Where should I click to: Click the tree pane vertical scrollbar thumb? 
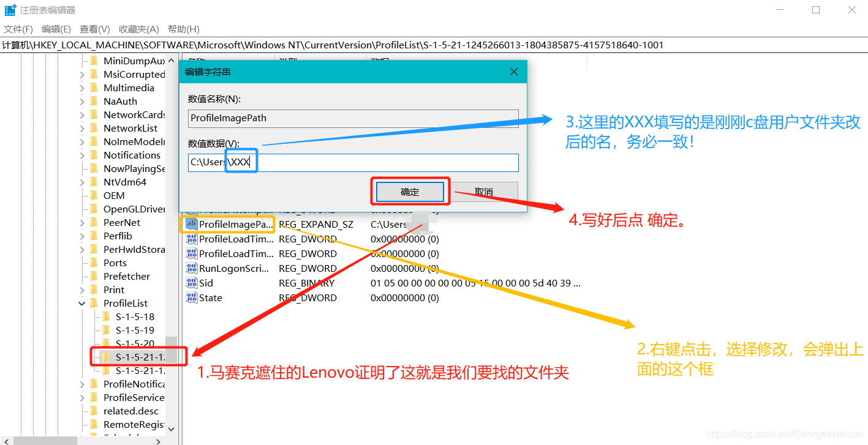point(171,351)
